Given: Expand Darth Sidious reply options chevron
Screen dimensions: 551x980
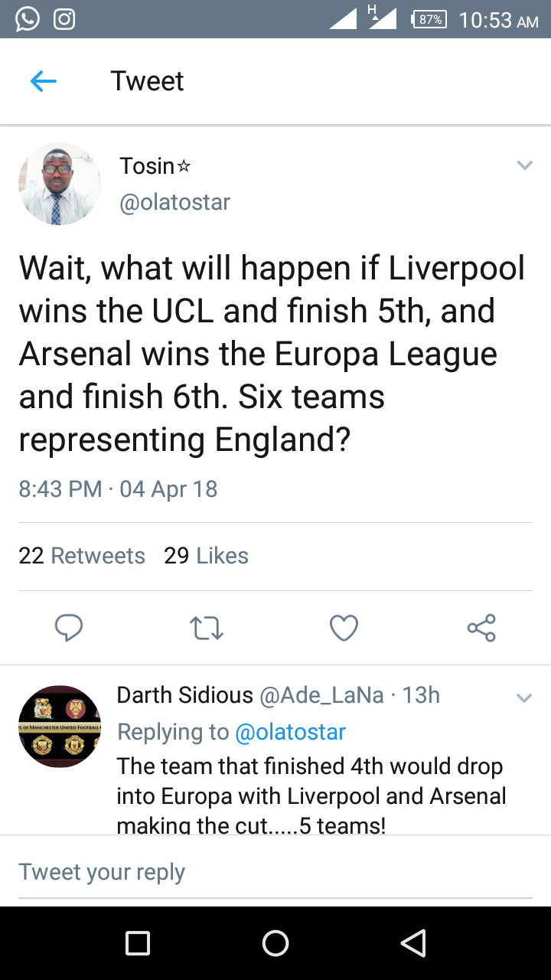Looking at the screenshot, I should [x=524, y=697].
